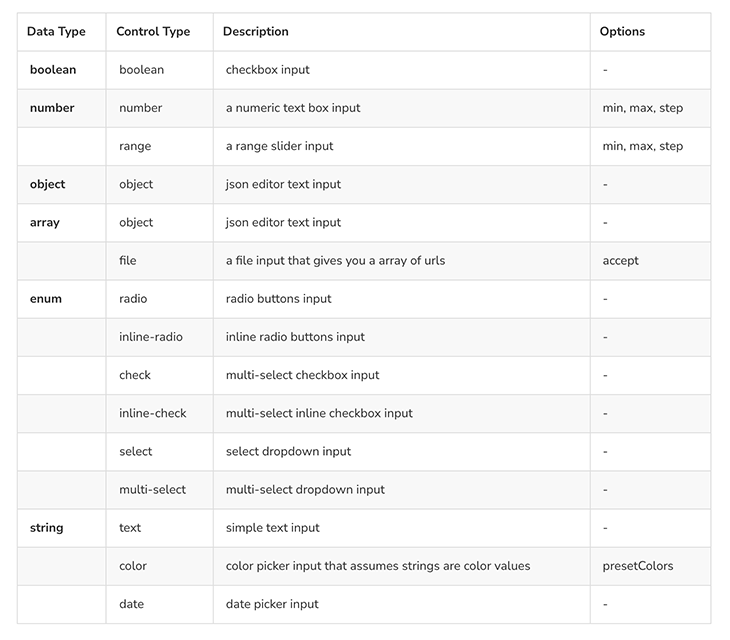Screen dimensions: 730x640
Task: Click the "range" control type cell
Action: 135,146
